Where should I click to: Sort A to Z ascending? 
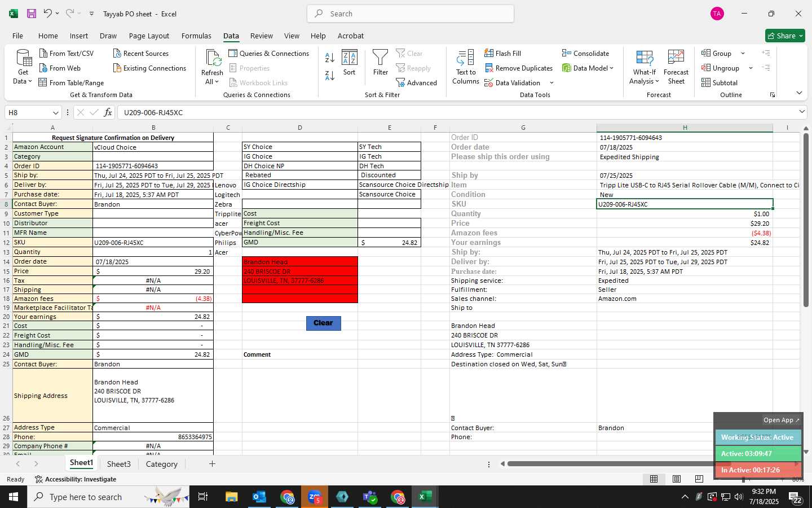(x=330, y=58)
